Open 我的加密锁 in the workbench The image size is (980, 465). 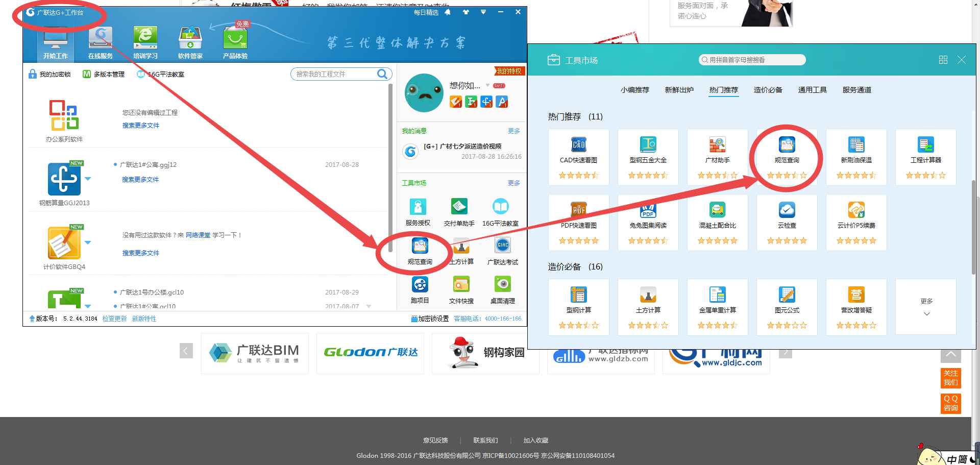pos(50,74)
